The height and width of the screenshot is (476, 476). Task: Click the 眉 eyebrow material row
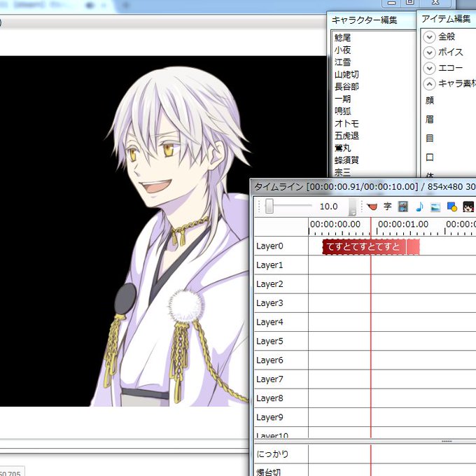click(x=430, y=119)
